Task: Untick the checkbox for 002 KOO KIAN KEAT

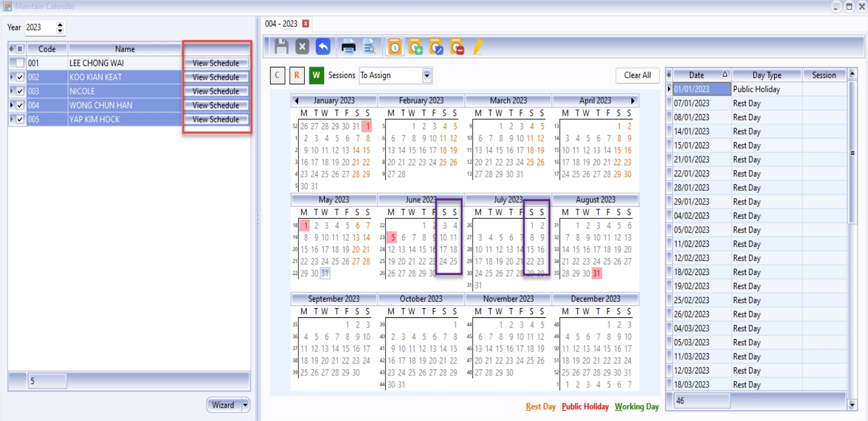Action: tap(20, 77)
